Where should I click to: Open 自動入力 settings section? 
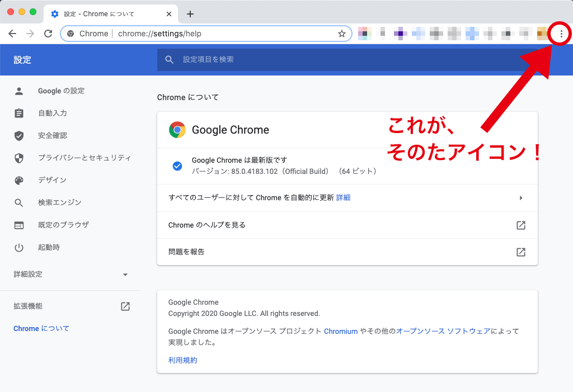tap(53, 114)
